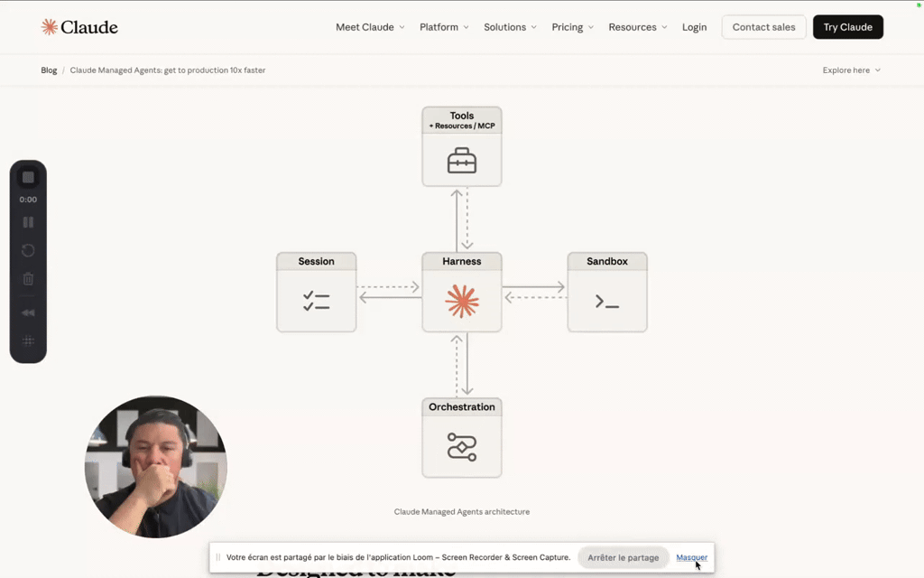Click the Try Claude button
The width and height of the screenshot is (924, 578).
coord(848,27)
